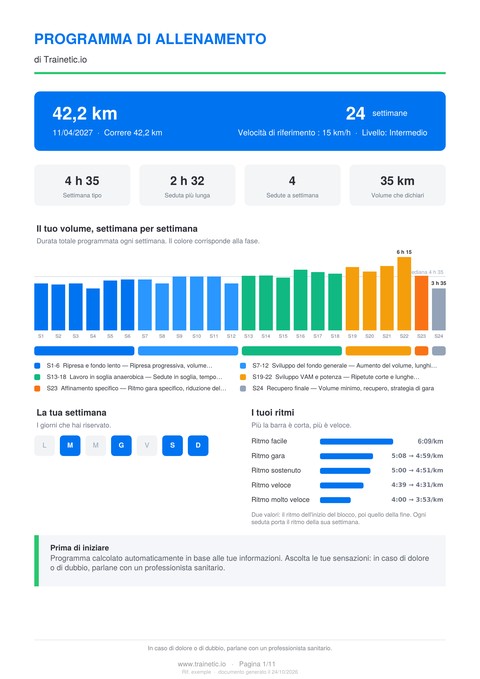Click the Il tuo volume, settimana per settimana heading
Viewport: 480px width, 679px height.
[x=117, y=229]
